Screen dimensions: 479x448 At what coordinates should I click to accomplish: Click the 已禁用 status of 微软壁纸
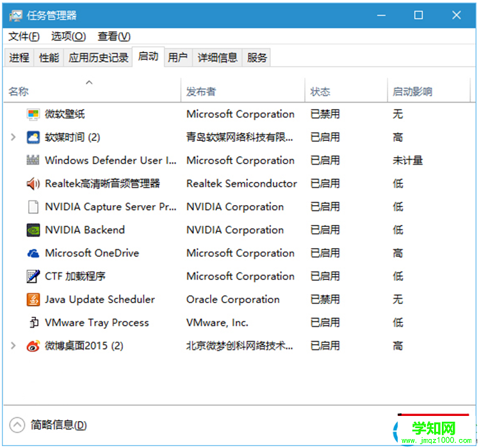point(325,114)
